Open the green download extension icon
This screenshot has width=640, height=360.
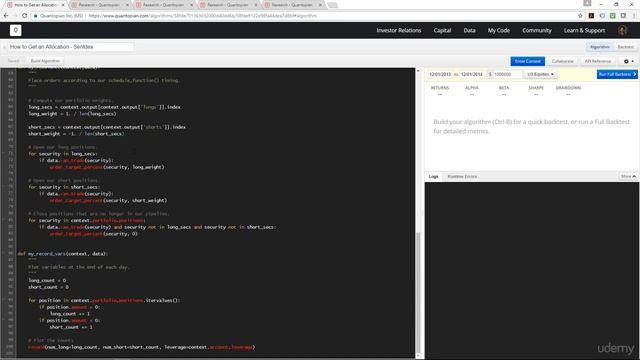613,16
